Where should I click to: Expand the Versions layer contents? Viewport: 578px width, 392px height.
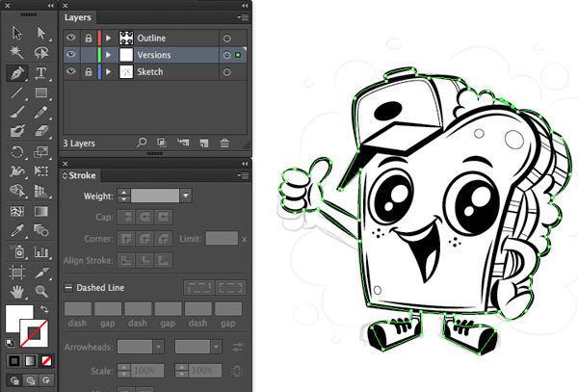point(108,55)
